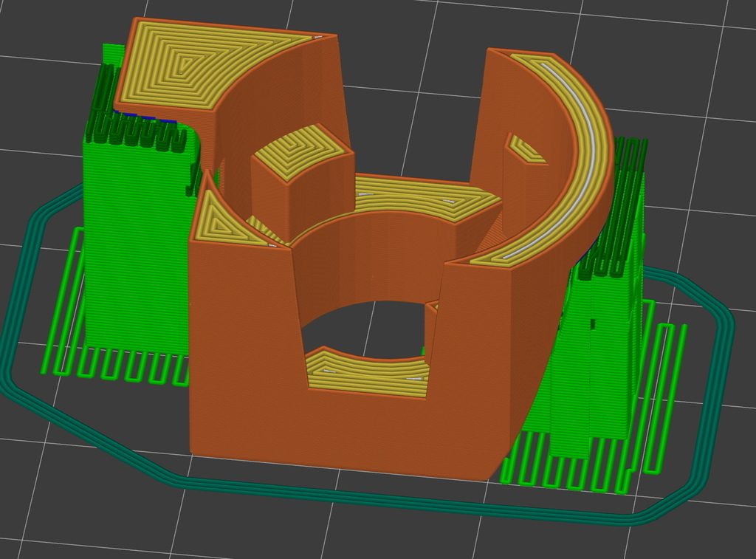Select the green support structure on the right
The image size is (756, 559).
click(x=598, y=354)
